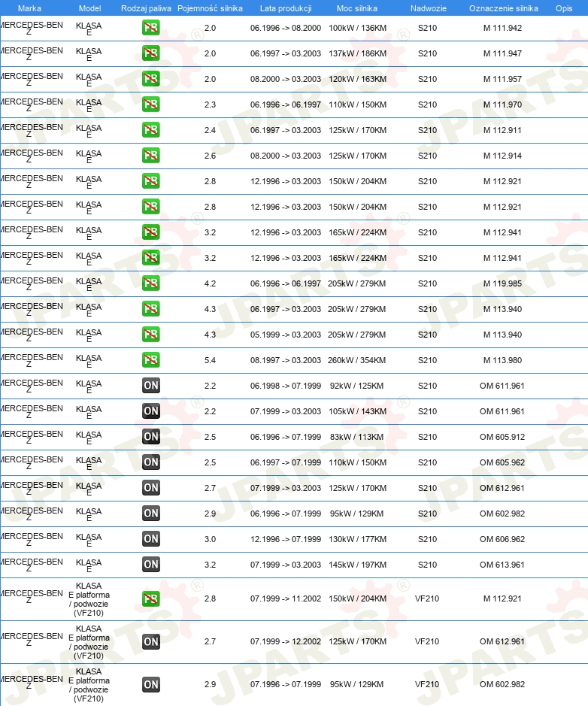Screen dimensions: 588x706
Task: Click the Lata produkcji column header
Action: [x=286, y=8]
